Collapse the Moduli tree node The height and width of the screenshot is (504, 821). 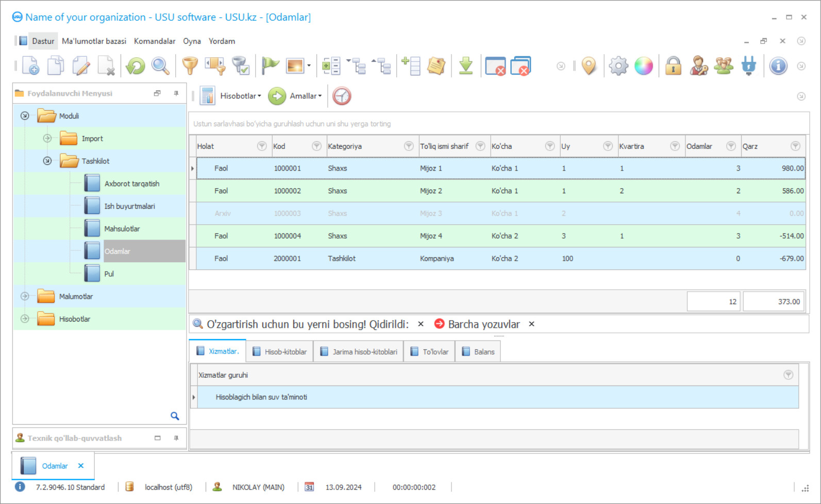point(25,116)
